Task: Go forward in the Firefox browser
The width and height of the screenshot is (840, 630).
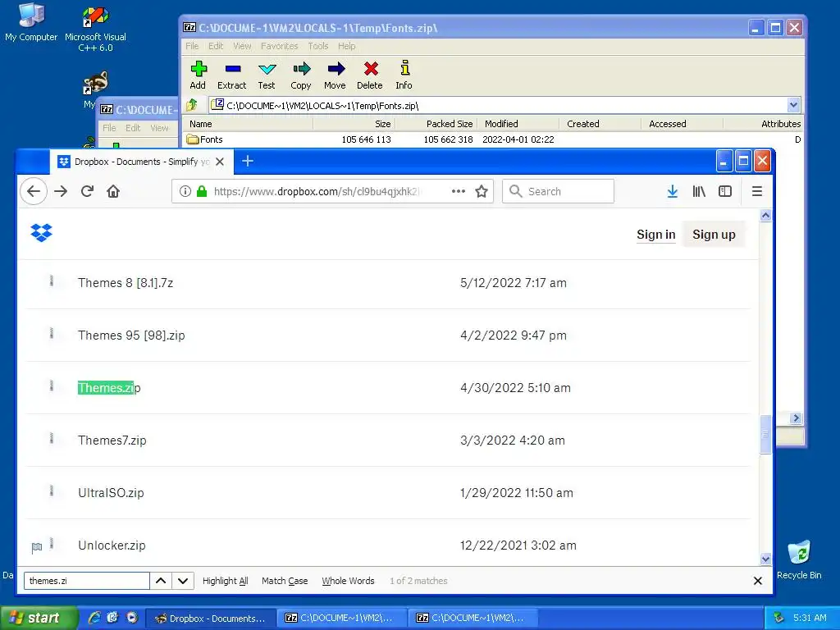Action: [x=61, y=191]
